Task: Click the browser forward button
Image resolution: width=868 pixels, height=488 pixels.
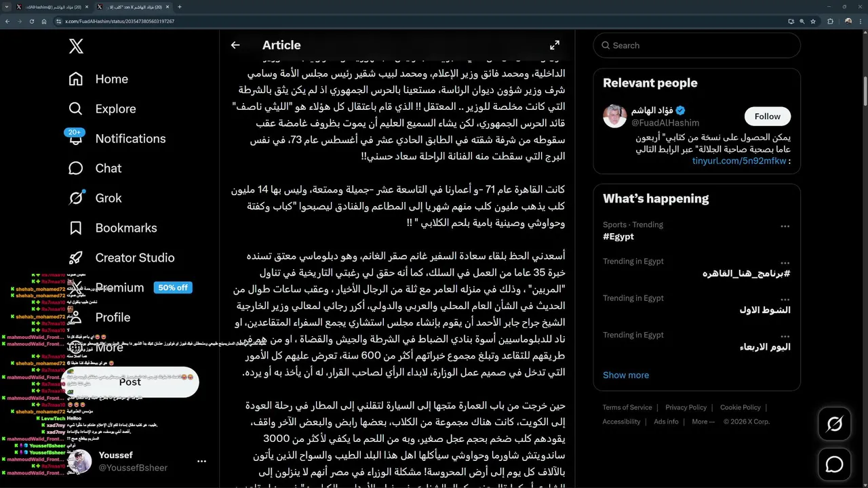Action: pos(20,21)
